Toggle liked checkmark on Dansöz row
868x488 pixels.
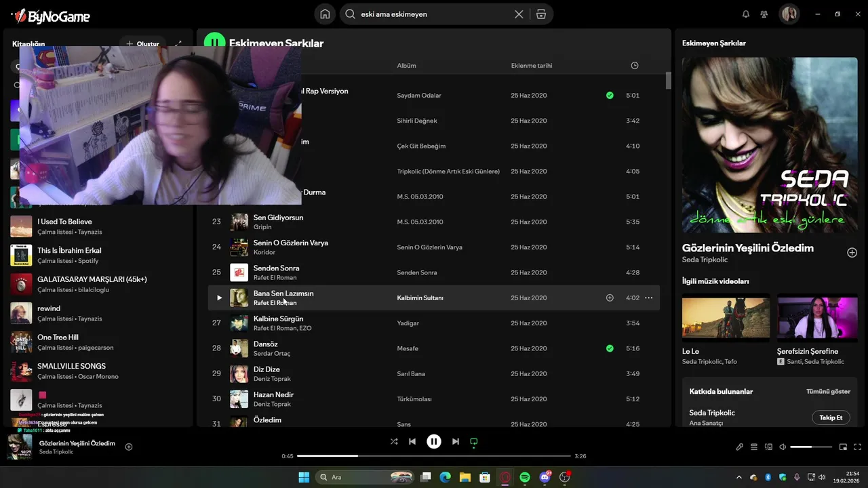tap(610, 348)
